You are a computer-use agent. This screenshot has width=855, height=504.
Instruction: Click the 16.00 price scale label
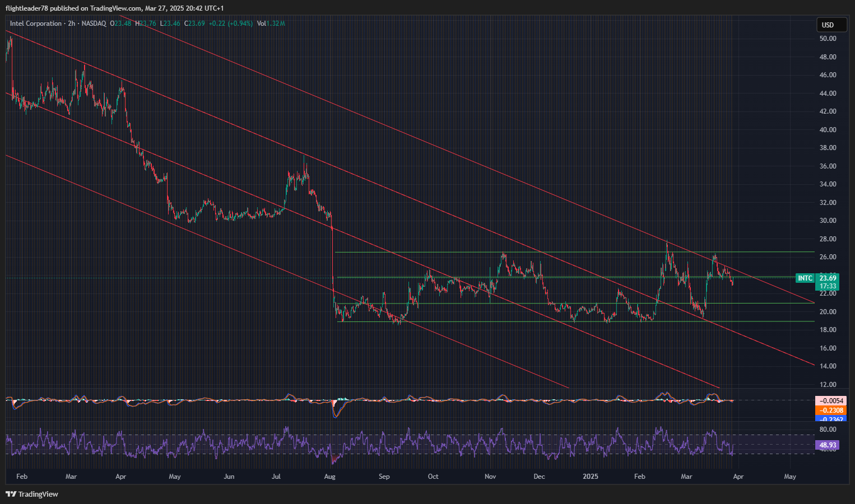point(828,348)
